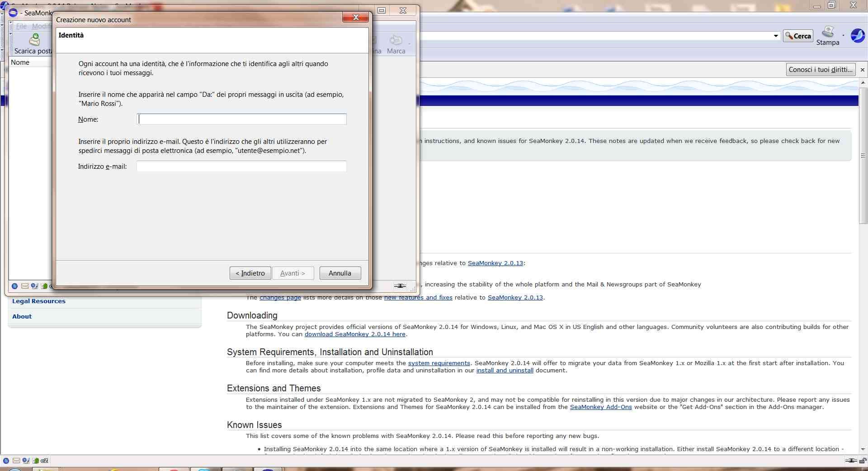Screen dimensions: 868x471
Task: Click the Nome column header
Action: pyautogui.click(x=20, y=62)
